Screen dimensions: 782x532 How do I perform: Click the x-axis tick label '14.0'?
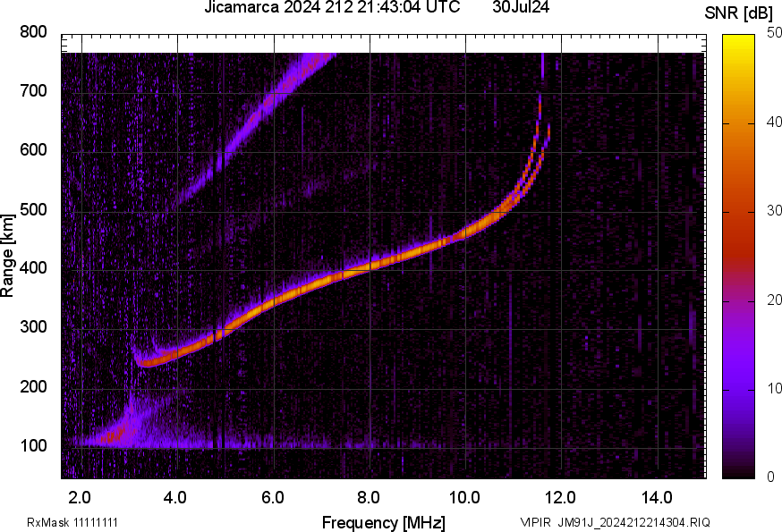(657, 497)
